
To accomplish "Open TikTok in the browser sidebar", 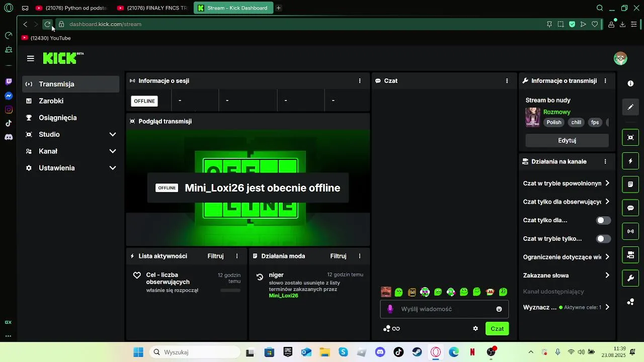I will click(x=9, y=123).
